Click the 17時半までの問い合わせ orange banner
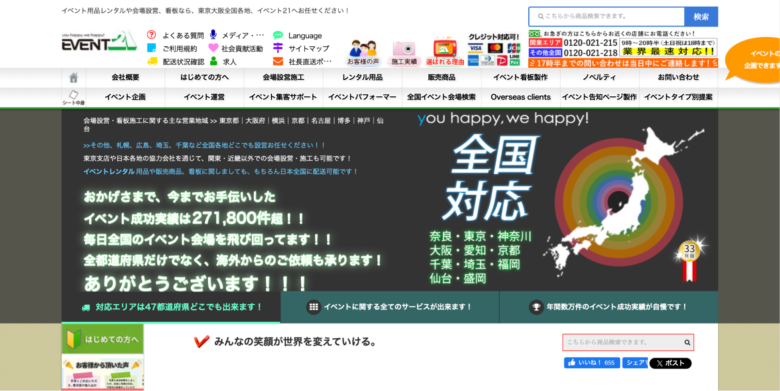Screen dimensions: 780x391 623,63
